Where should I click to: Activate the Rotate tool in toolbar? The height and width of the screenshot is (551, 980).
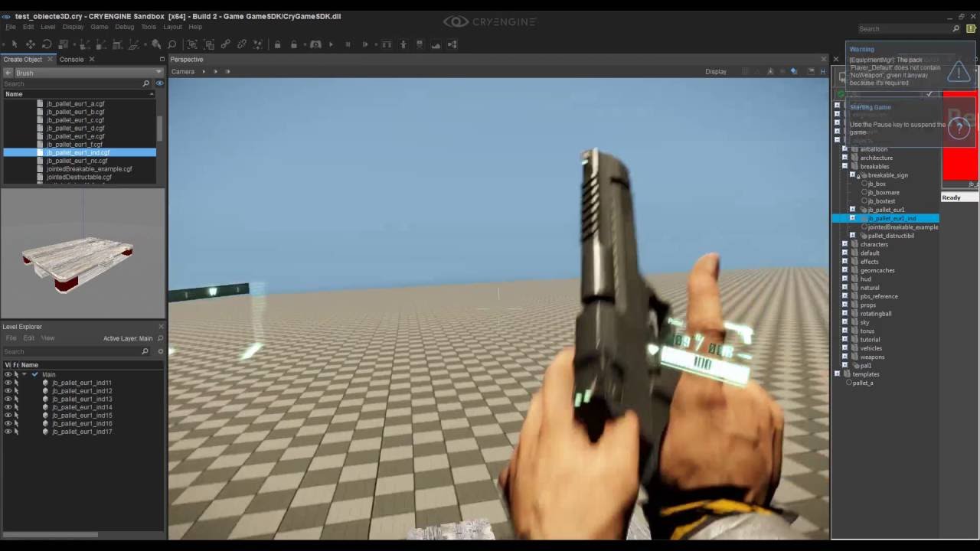(x=47, y=44)
